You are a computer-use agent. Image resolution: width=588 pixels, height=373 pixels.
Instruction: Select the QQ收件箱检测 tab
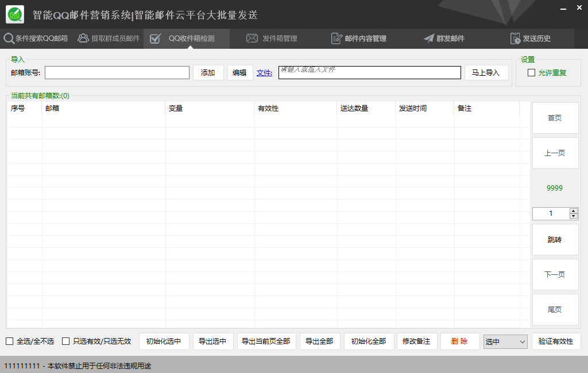(x=187, y=38)
